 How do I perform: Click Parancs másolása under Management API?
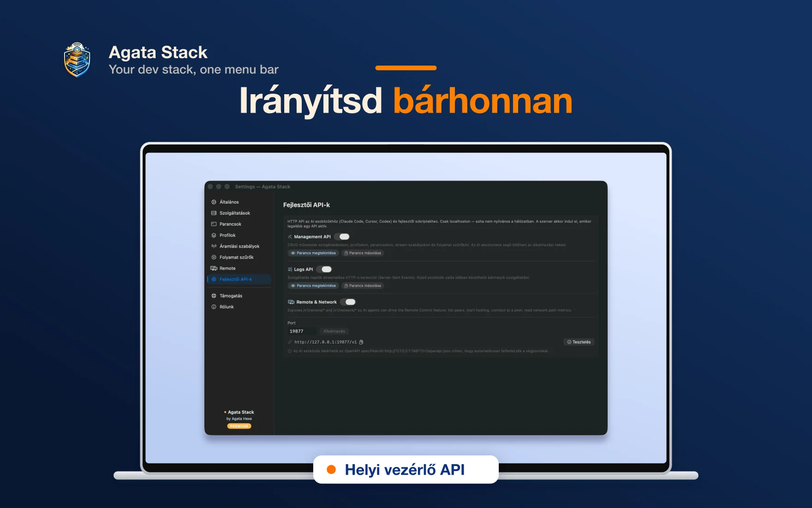pyautogui.click(x=363, y=253)
